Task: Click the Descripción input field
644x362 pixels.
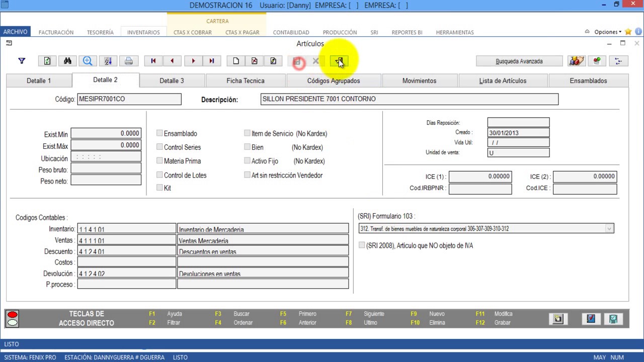Action: click(410, 99)
